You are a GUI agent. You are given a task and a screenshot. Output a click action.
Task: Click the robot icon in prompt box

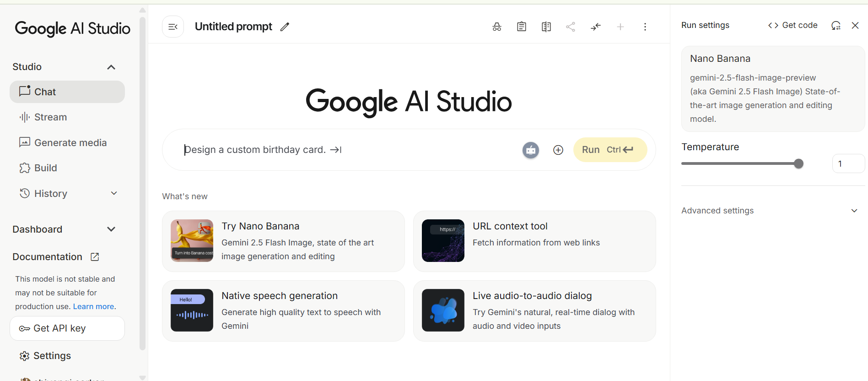(x=530, y=150)
